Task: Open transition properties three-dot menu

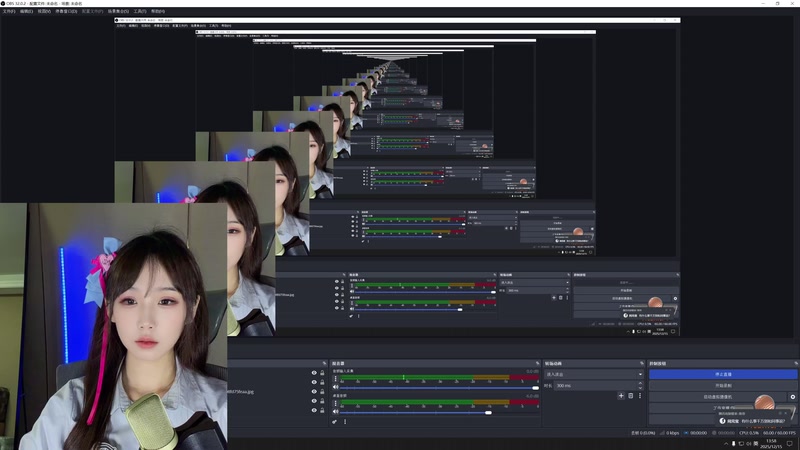Action: tap(640, 396)
